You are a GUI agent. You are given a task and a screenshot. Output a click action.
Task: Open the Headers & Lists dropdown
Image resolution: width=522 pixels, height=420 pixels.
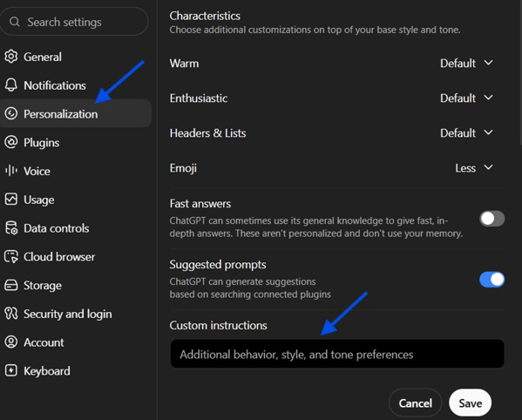click(466, 133)
